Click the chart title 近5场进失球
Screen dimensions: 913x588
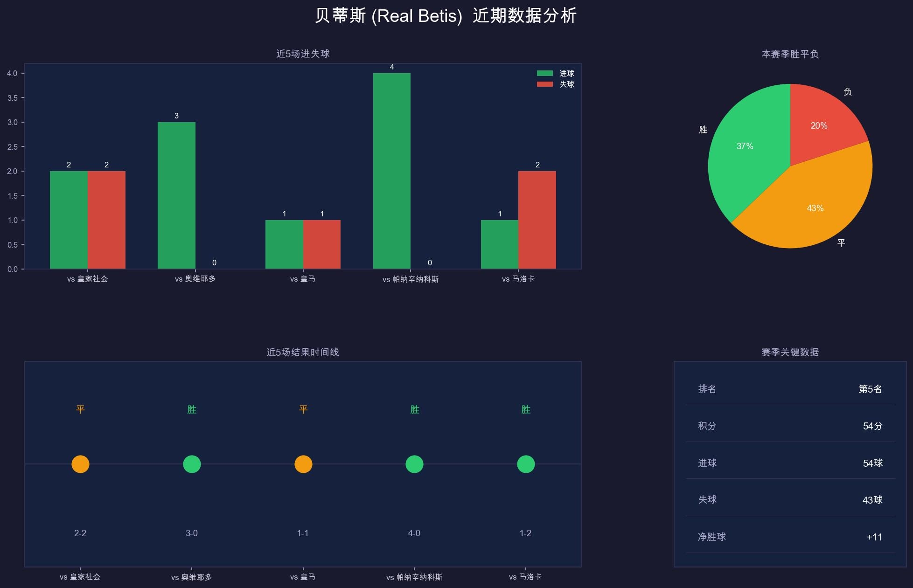point(303,54)
